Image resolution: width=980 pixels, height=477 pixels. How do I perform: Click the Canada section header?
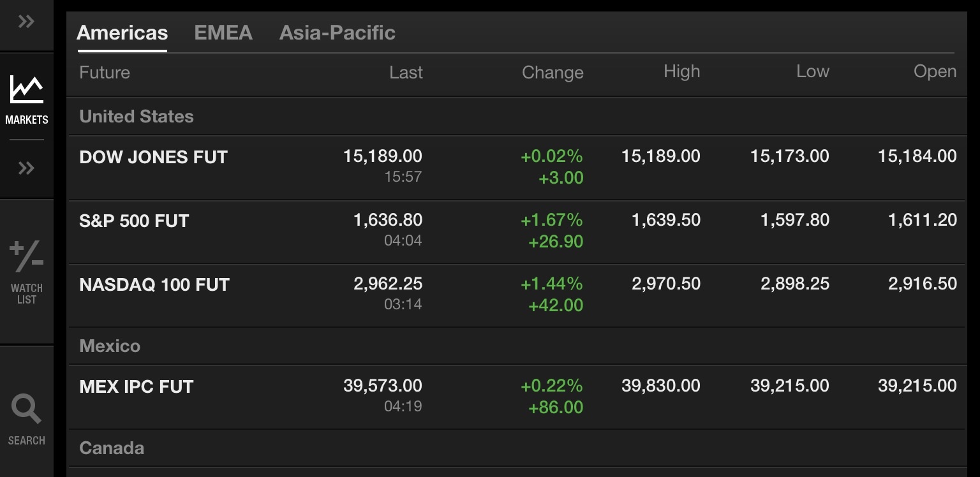pos(112,448)
